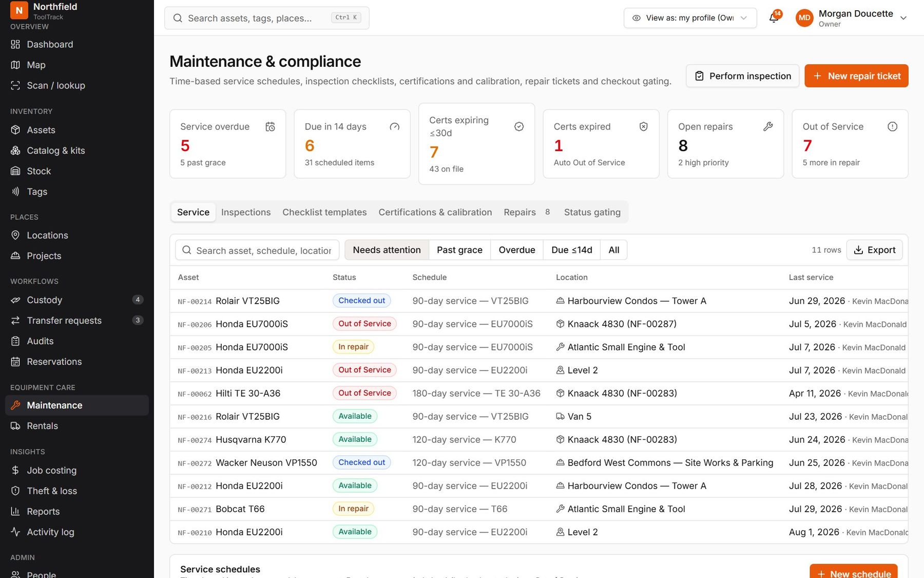This screenshot has width=924, height=578.
Task: Open the Projects page
Action: pyautogui.click(x=77, y=256)
